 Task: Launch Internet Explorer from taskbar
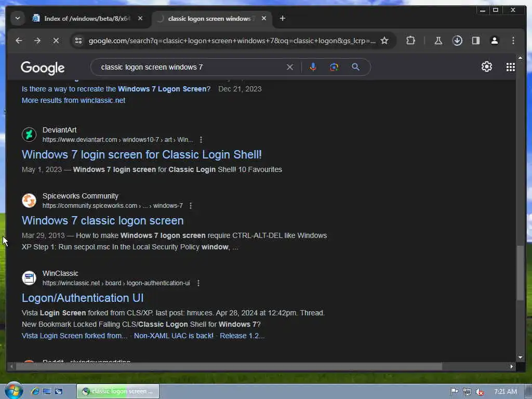pos(35,391)
